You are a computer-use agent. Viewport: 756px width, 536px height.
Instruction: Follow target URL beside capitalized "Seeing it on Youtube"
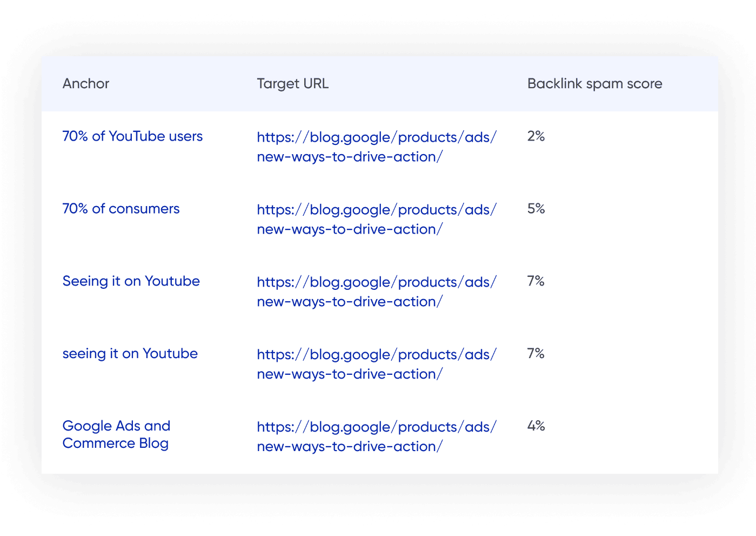click(x=377, y=292)
